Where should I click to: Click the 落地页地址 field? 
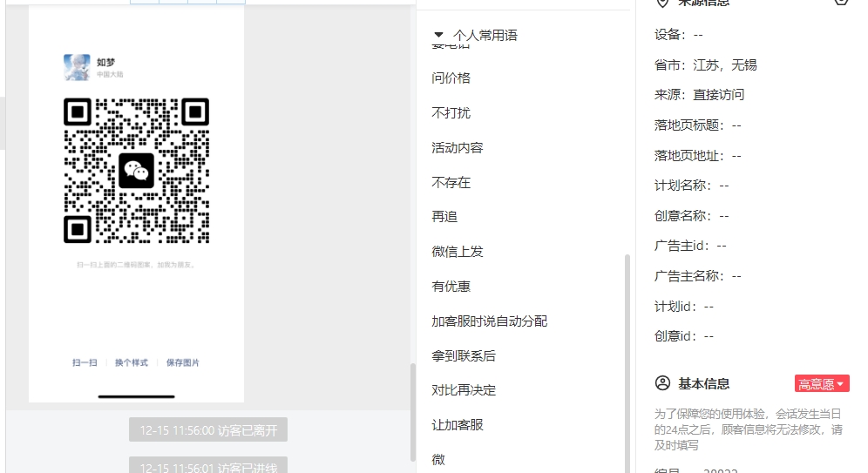tap(697, 156)
